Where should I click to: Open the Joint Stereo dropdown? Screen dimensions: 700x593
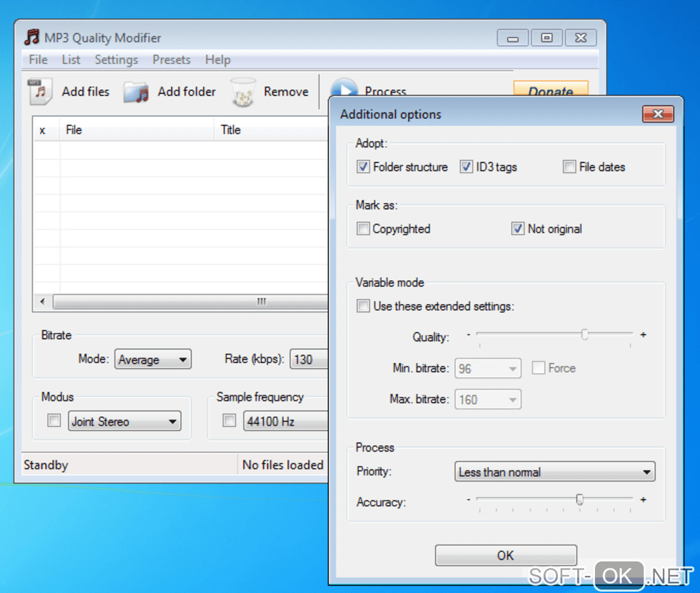[x=124, y=421]
